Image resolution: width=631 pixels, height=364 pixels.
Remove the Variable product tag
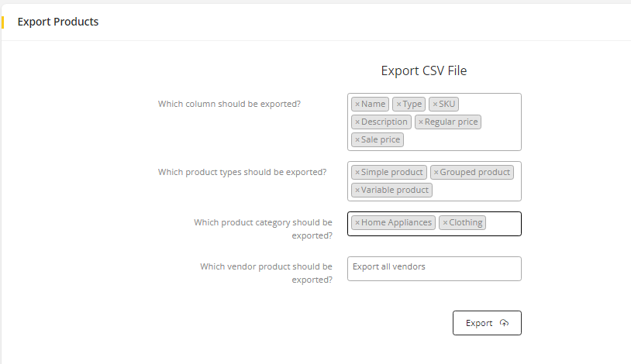tap(357, 191)
